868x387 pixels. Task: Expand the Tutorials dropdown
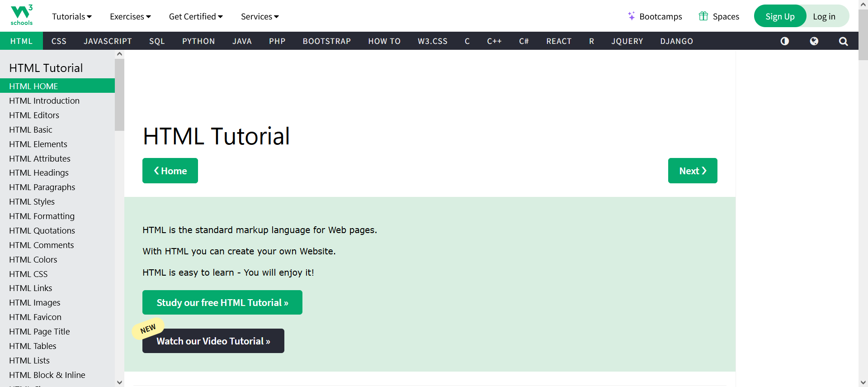coord(72,16)
